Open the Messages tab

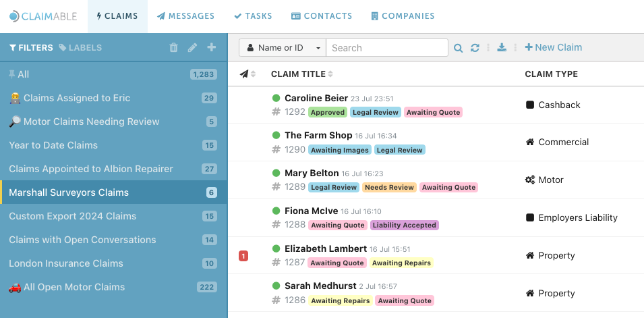pyautogui.click(x=185, y=16)
